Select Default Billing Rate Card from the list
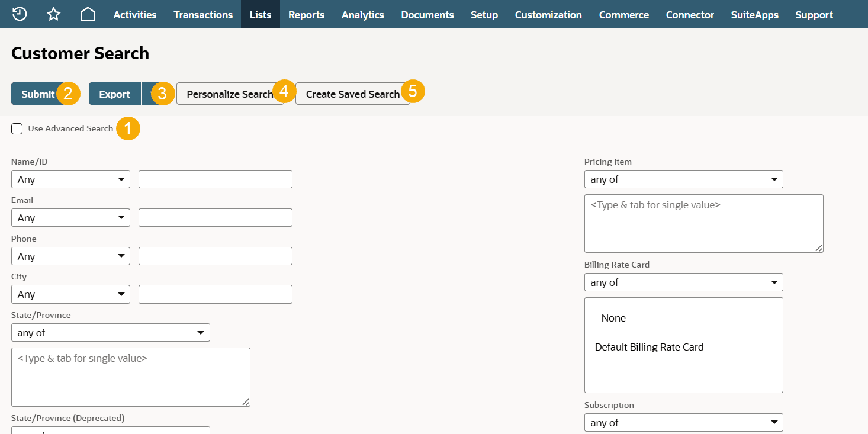 point(649,346)
